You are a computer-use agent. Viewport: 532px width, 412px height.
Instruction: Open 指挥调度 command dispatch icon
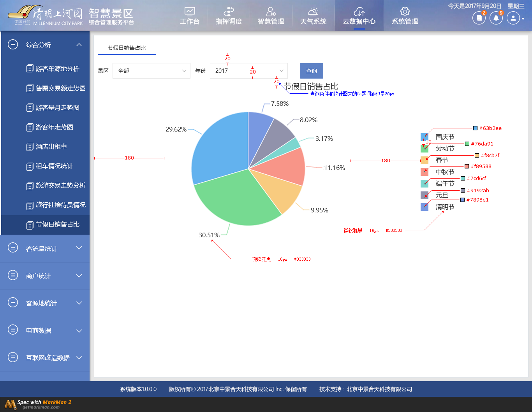click(229, 12)
